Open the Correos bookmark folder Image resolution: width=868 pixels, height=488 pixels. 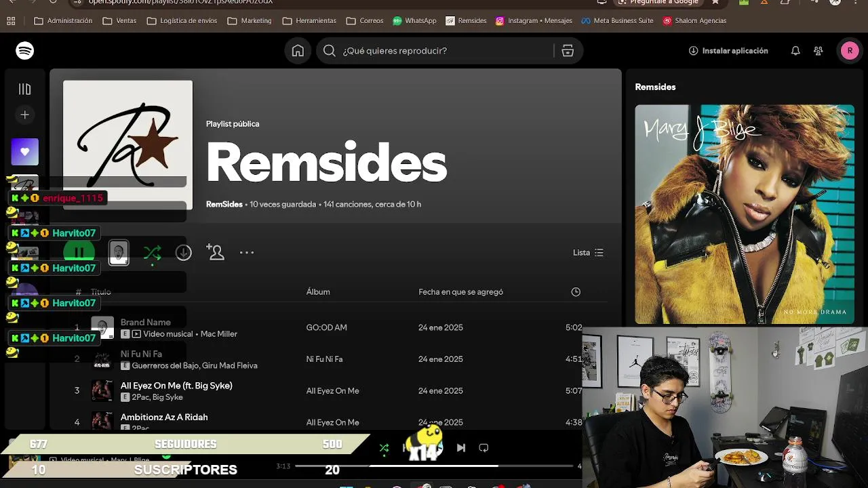pos(365,21)
